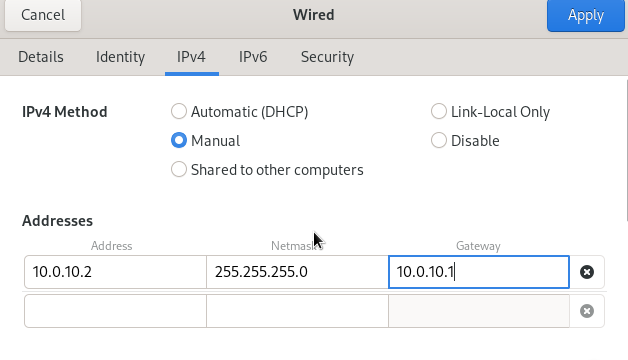The height and width of the screenshot is (360, 628).
Task: Click the empty second-row gateway field
Action: [x=479, y=311]
